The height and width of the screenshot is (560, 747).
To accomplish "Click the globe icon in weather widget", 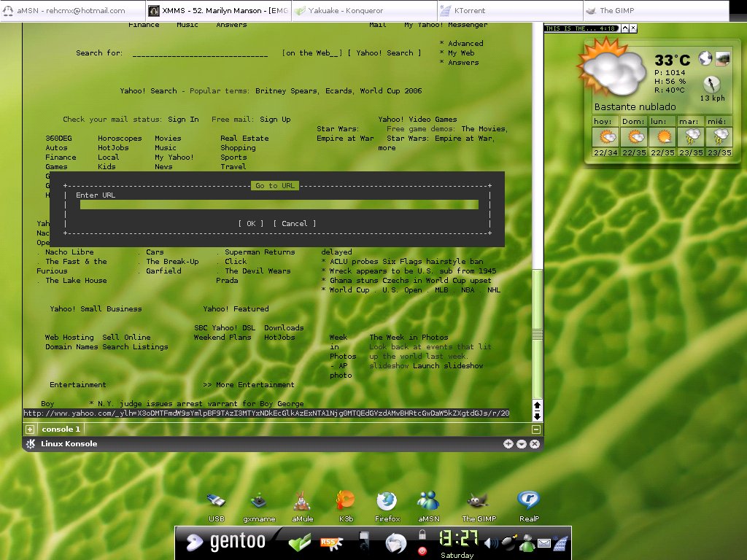I will click(705, 58).
